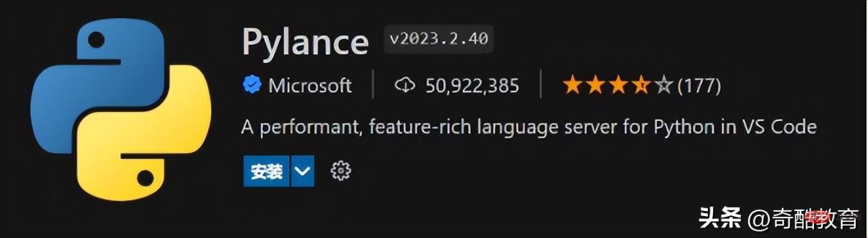The height and width of the screenshot is (238, 868).
Task: Select the v2023.2.40 version badge
Action: point(439,39)
